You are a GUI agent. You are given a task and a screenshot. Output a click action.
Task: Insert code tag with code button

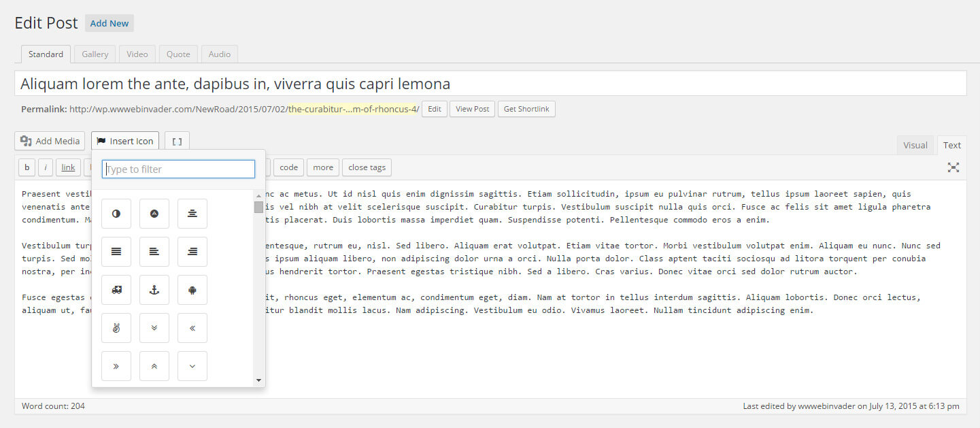(289, 167)
